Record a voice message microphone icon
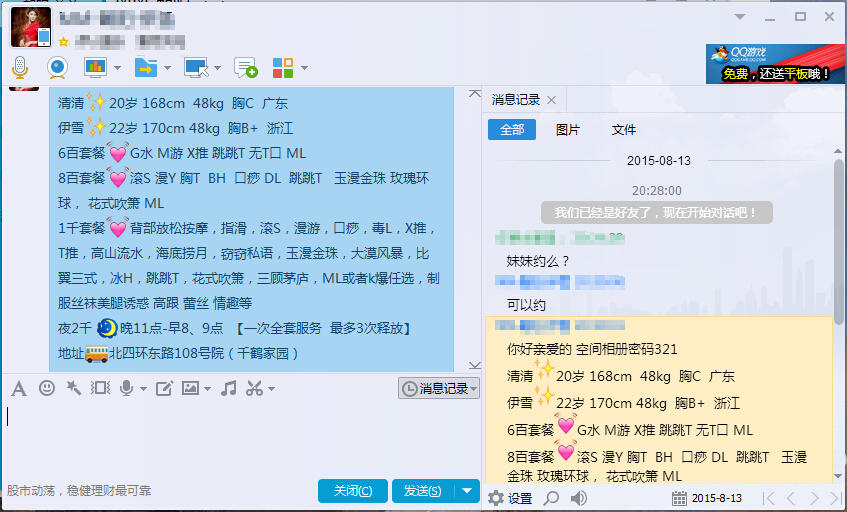 (126, 388)
